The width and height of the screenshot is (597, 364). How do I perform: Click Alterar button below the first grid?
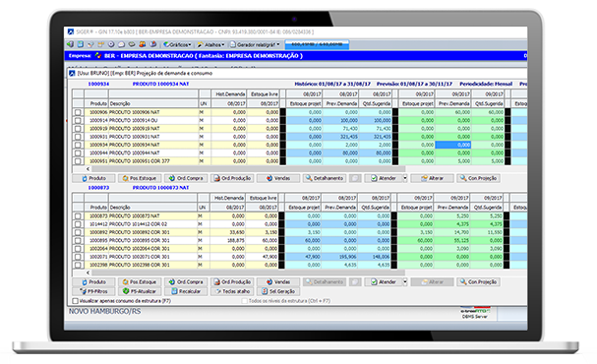coord(432,178)
